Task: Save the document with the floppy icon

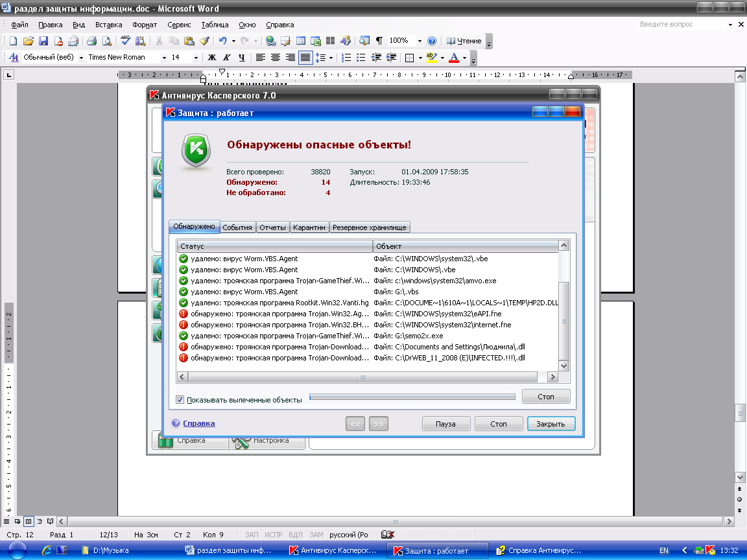Action: click(x=43, y=41)
